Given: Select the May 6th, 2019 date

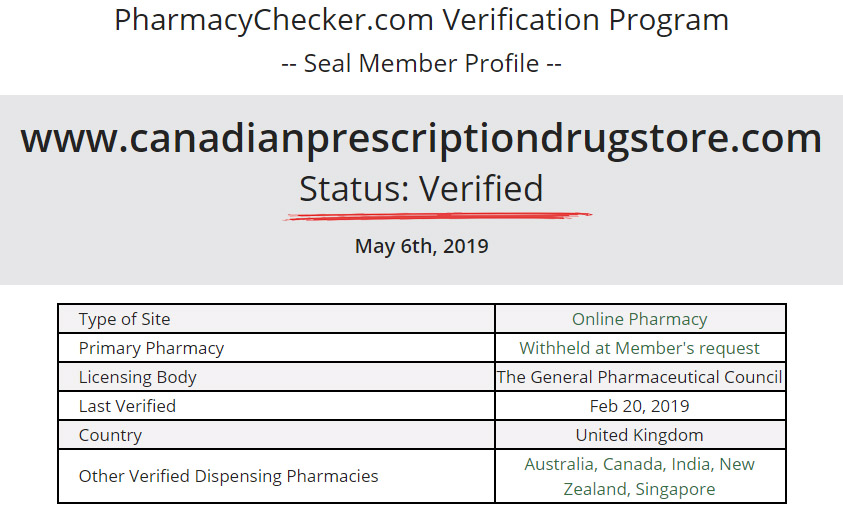Looking at the screenshot, I should click(421, 246).
